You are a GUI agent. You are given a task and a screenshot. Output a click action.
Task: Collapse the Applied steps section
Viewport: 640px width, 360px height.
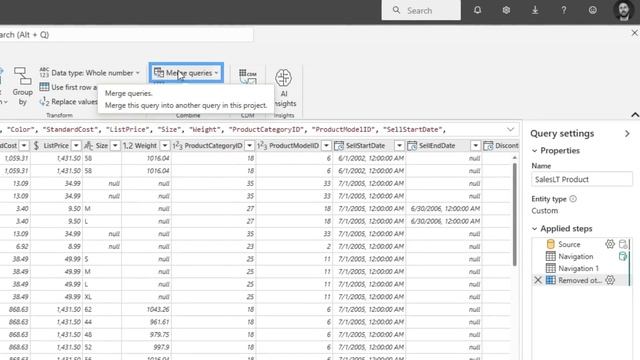coord(534,229)
